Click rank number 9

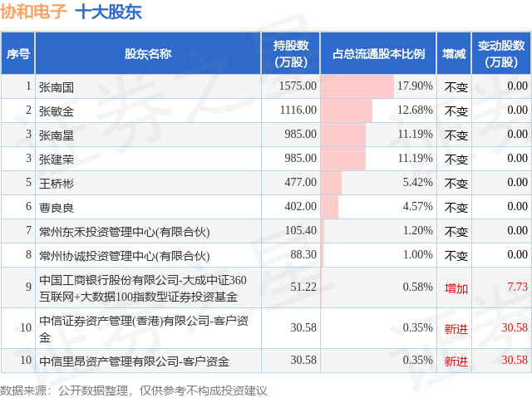pyautogui.click(x=28, y=287)
